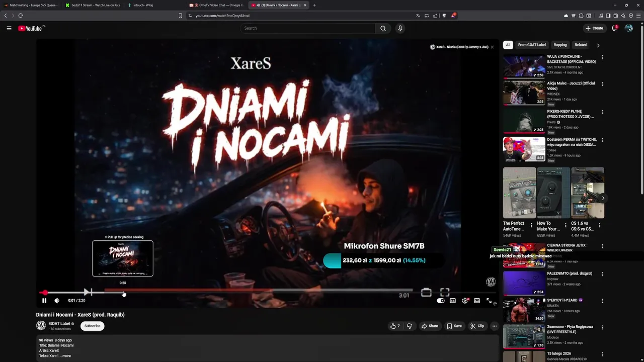Bookmark this page icon

click(180, 16)
